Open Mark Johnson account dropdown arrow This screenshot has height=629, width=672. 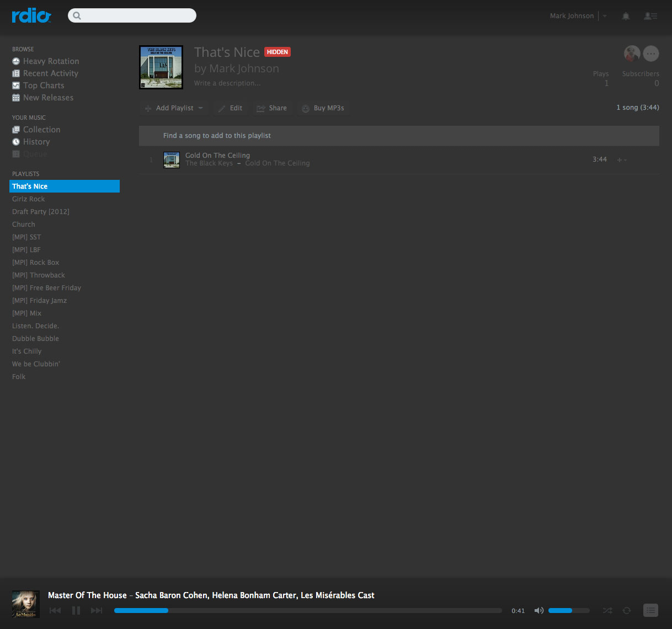tap(605, 16)
